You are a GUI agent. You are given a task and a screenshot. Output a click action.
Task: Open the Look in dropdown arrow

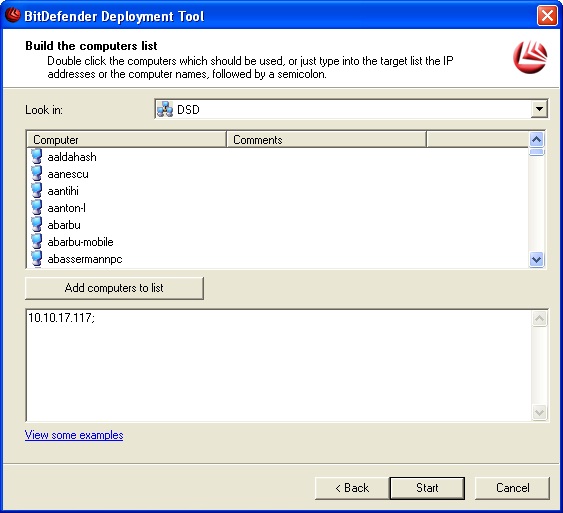pyautogui.click(x=539, y=109)
